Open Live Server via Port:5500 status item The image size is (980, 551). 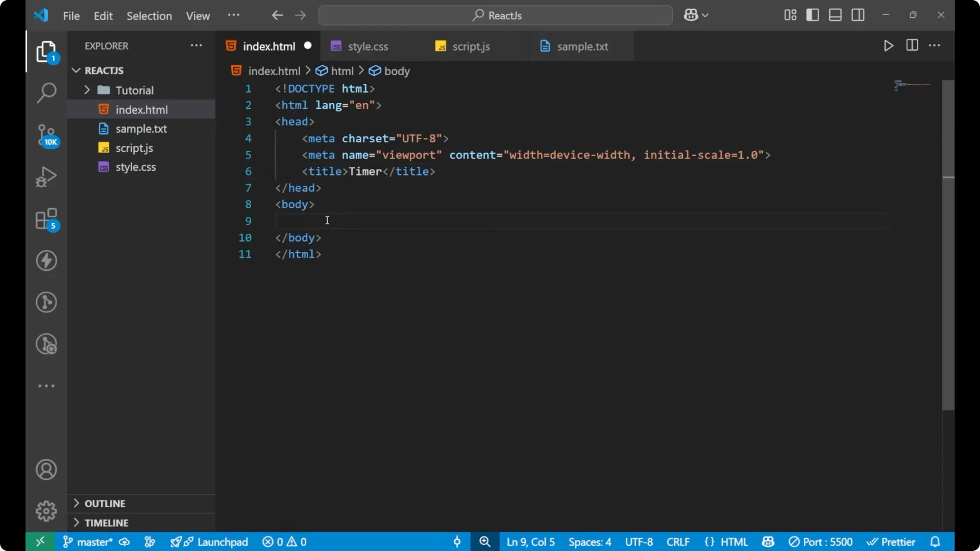[822, 542]
